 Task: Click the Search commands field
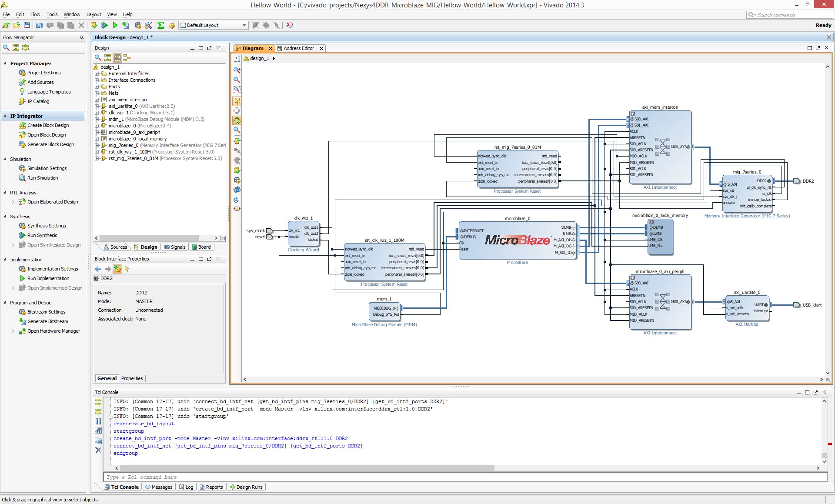click(789, 15)
